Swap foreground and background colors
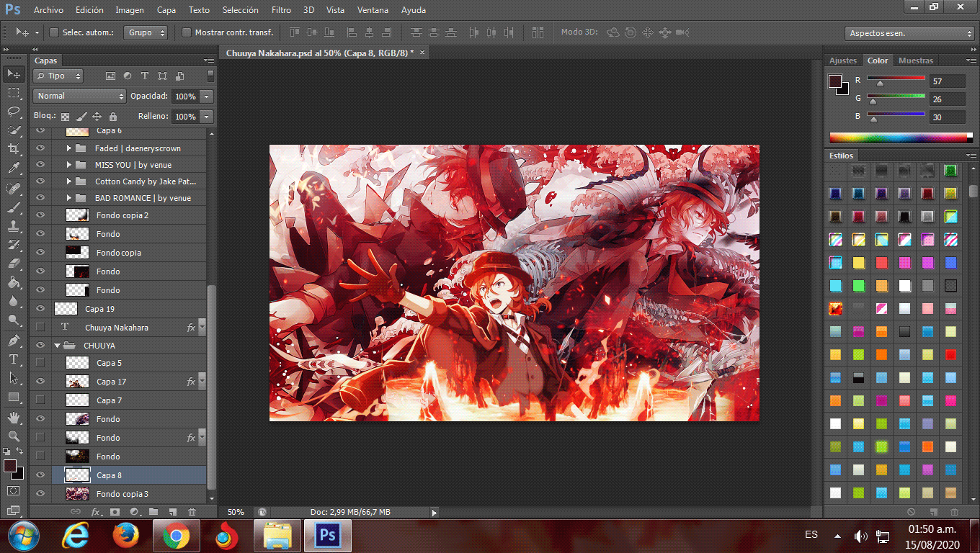 (x=20, y=451)
